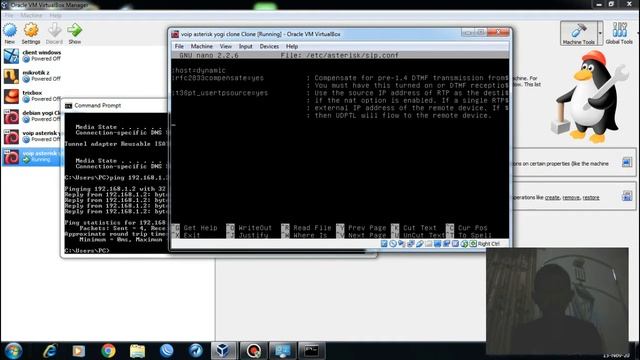The width and height of the screenshot is (640, 360).
Task: Click the display status icon in VM statusbar
Action: (x=438, y=244)
